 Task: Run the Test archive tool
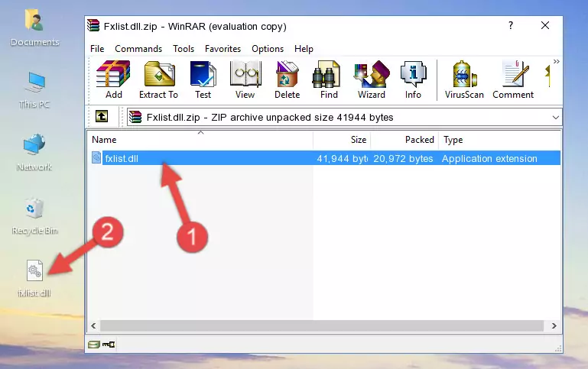[203, 79]
